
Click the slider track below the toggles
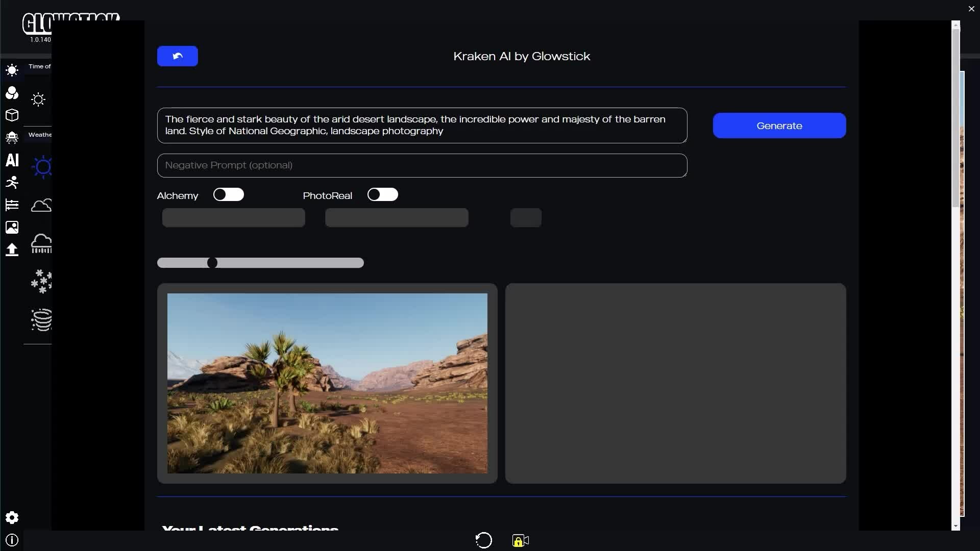(286, 263)
